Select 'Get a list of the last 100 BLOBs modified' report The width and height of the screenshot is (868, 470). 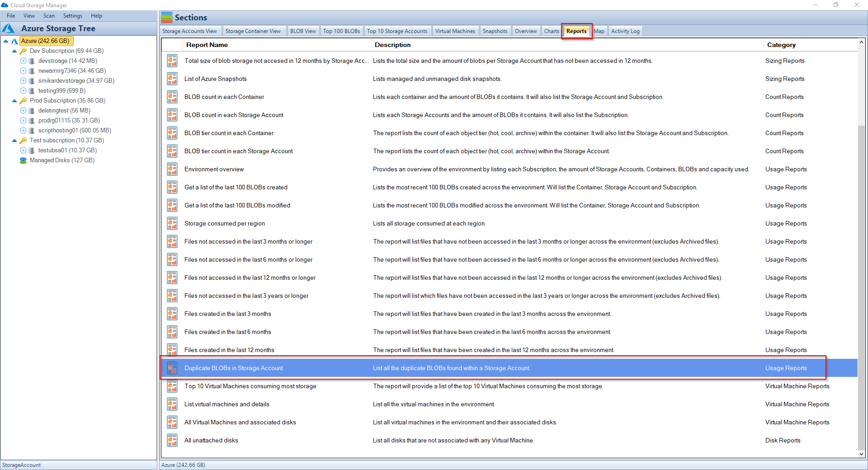237,205
